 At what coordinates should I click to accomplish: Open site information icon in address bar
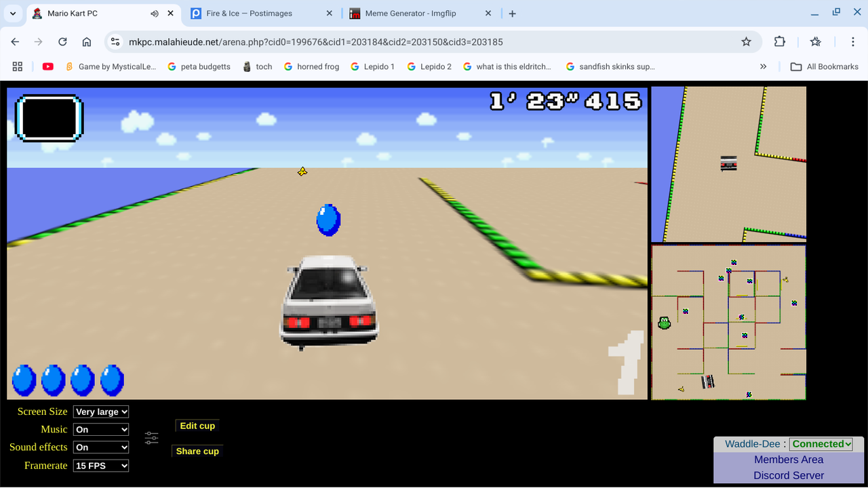tap(115, 42)
